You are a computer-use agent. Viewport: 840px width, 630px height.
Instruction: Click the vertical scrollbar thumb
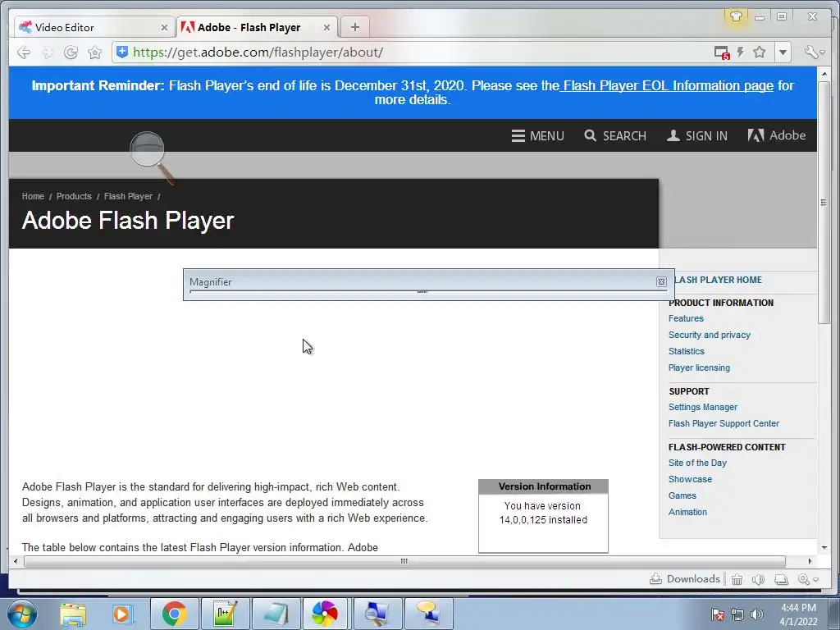824,202
